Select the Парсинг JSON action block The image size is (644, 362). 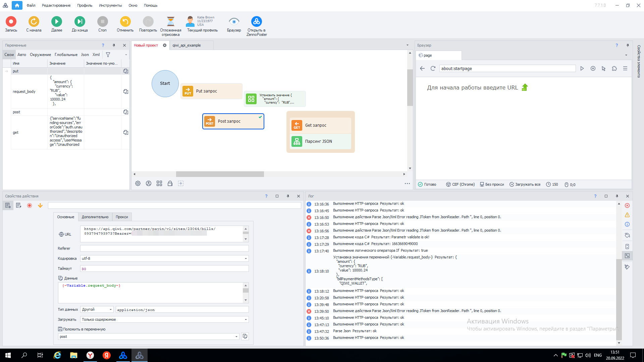320,141
